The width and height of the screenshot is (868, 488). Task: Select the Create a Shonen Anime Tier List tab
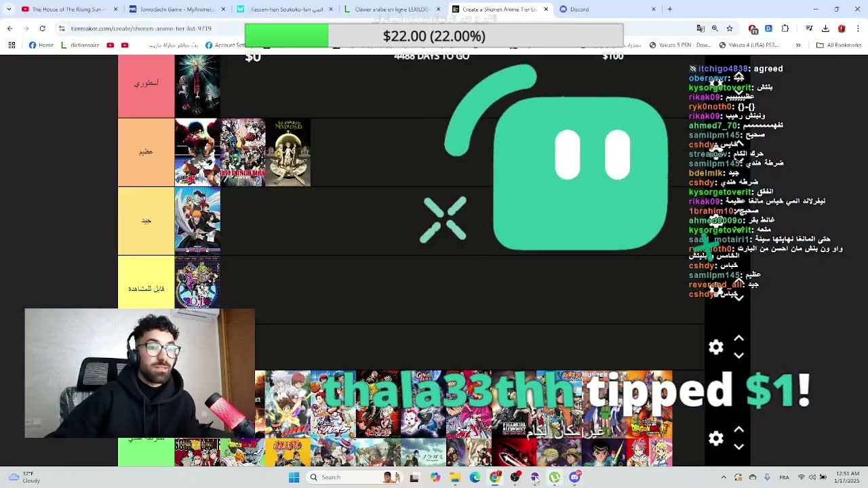pos(500,9)
